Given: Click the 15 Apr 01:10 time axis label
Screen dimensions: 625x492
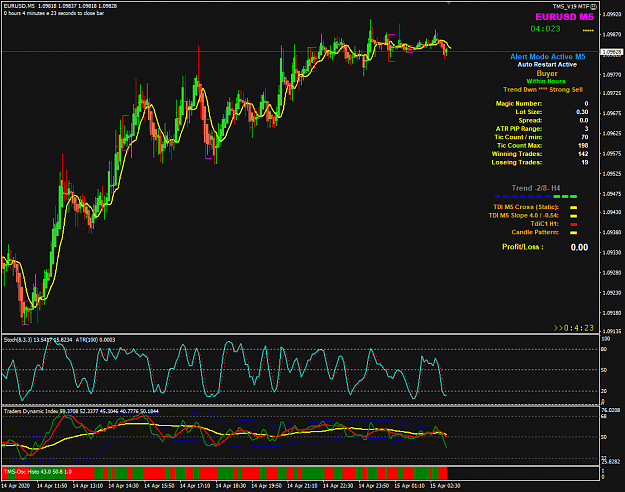Looking at the screenshot, I should (x=409, y=486).
